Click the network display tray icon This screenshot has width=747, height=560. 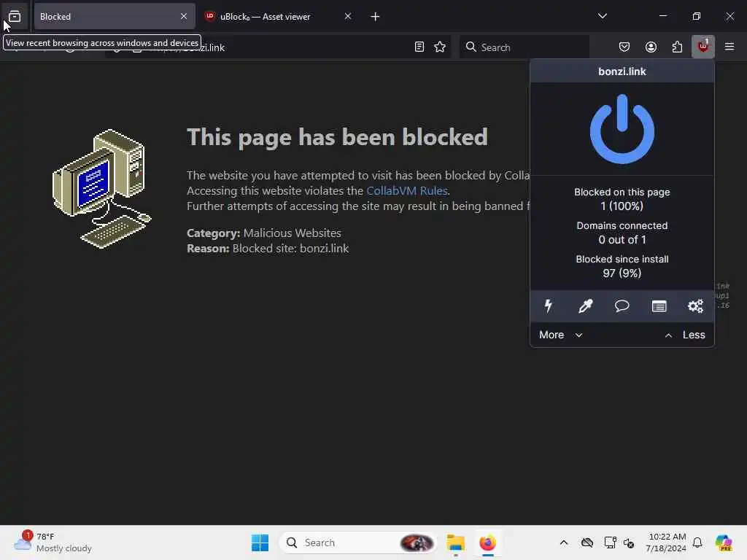click(610, 542)
